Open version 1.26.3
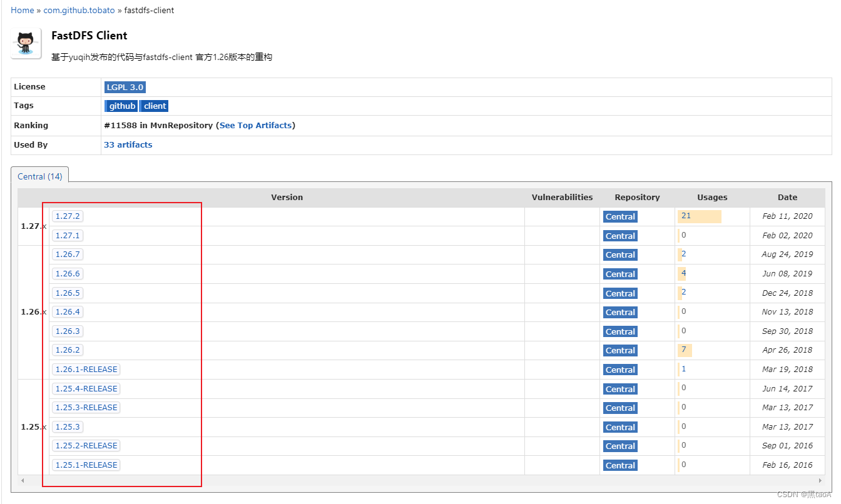 68,331
